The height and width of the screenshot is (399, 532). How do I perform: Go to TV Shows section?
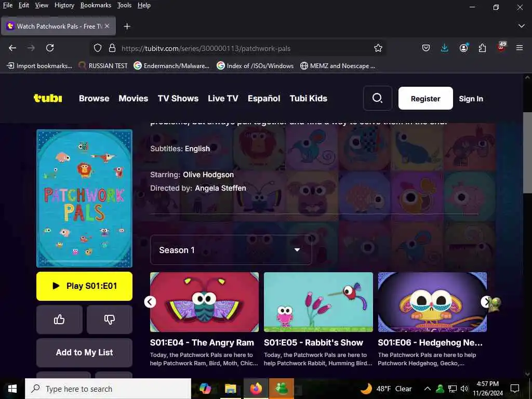click(178, 98)
